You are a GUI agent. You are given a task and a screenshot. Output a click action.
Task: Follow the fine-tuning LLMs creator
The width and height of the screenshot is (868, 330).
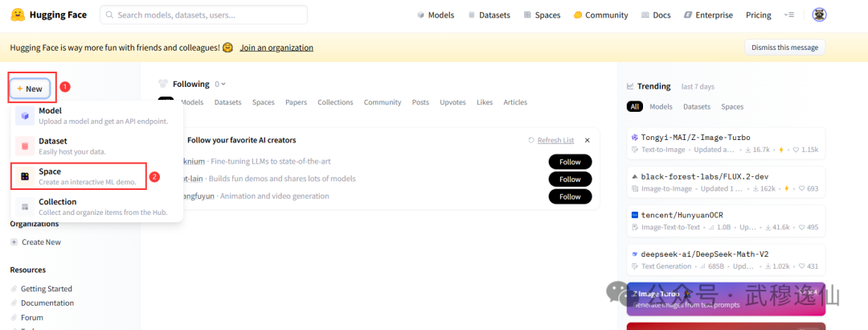point(570,162)
